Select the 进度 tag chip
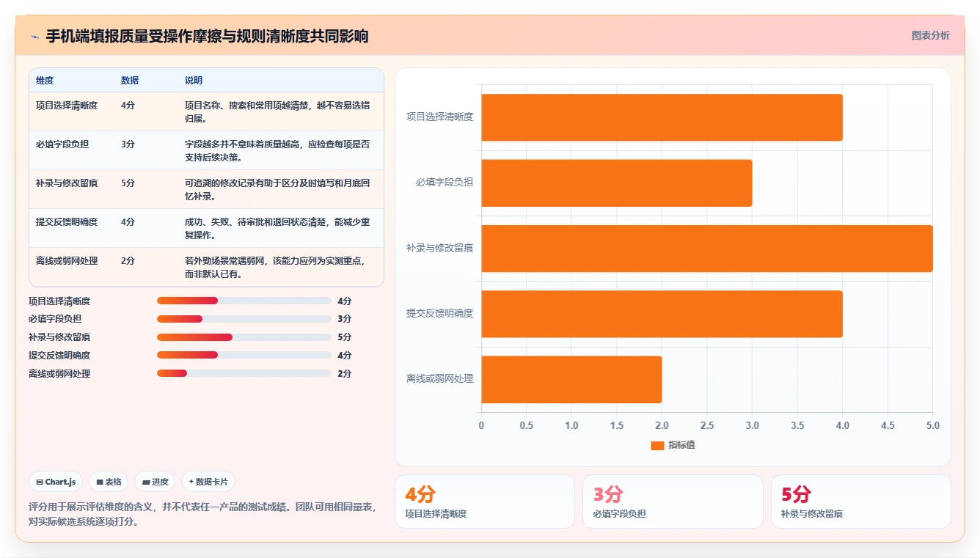The image size is (980, 558). point(155,482)
